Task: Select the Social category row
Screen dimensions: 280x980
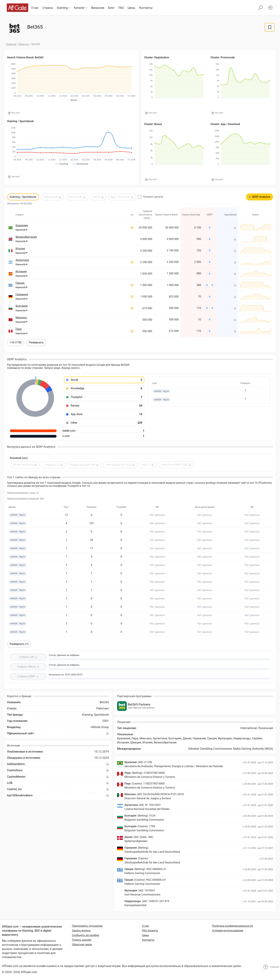Action: coord(104,380)
